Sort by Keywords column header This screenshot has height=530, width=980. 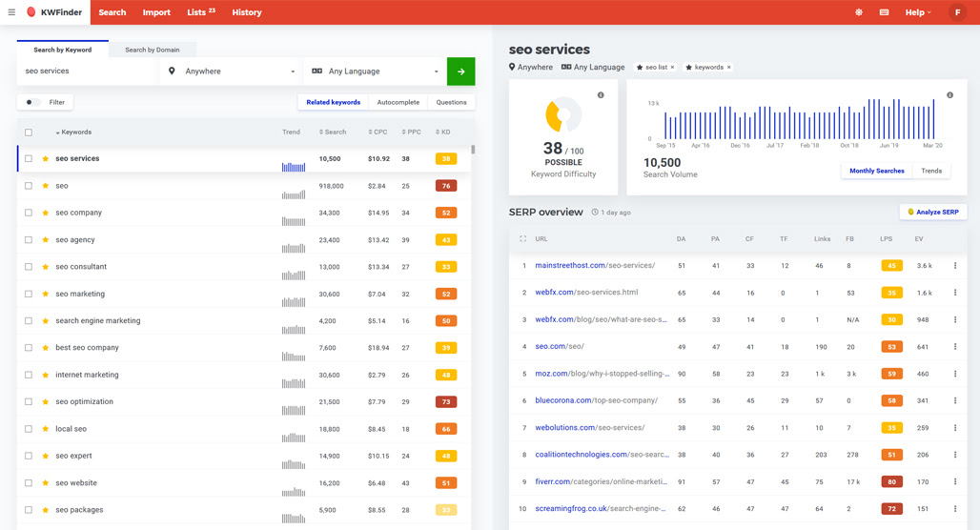73,132
